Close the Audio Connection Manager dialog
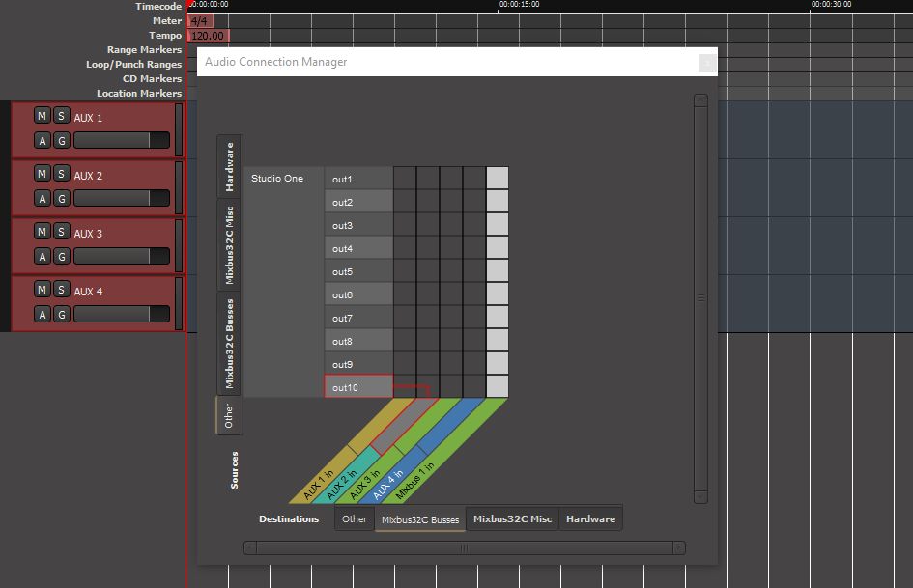 (x=707, y=63)
